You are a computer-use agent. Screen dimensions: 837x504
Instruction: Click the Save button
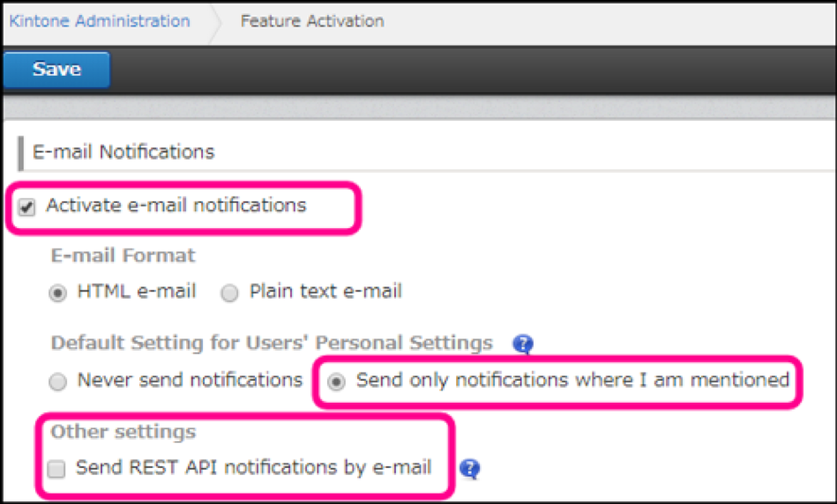click(56, 70)
